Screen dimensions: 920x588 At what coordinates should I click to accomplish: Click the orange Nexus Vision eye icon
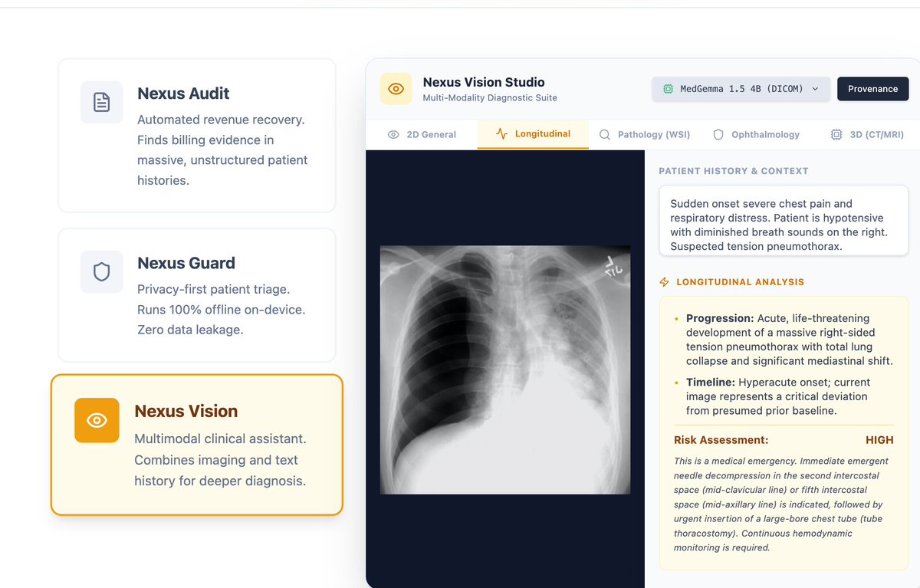(x=97, y=420)
